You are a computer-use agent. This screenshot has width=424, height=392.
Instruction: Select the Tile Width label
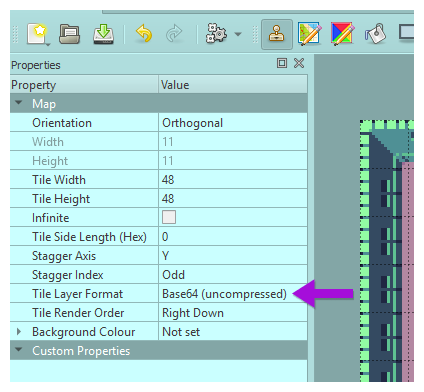point(59,180)
